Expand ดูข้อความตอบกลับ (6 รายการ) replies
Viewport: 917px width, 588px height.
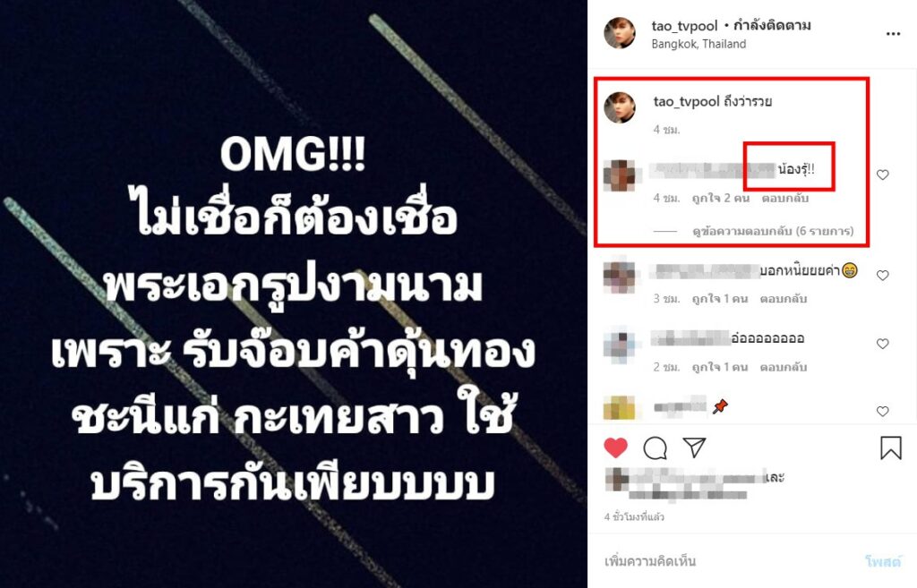click(773, 231)
